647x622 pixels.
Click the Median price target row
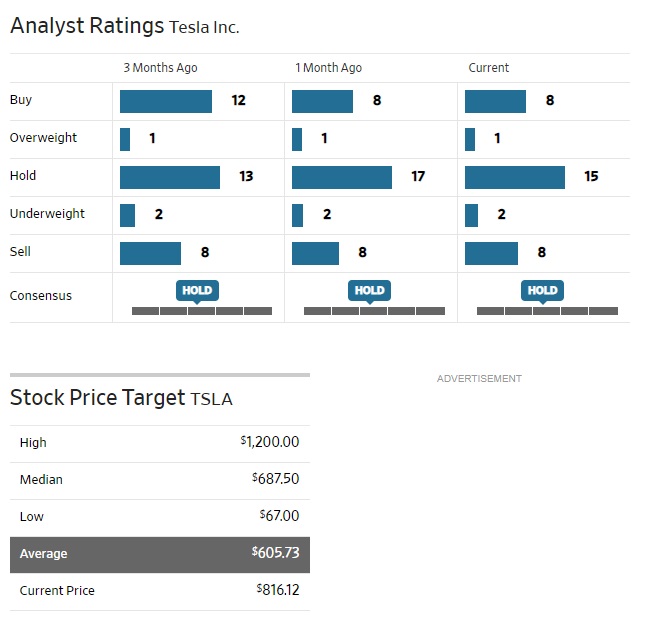[x=160, y=480]
